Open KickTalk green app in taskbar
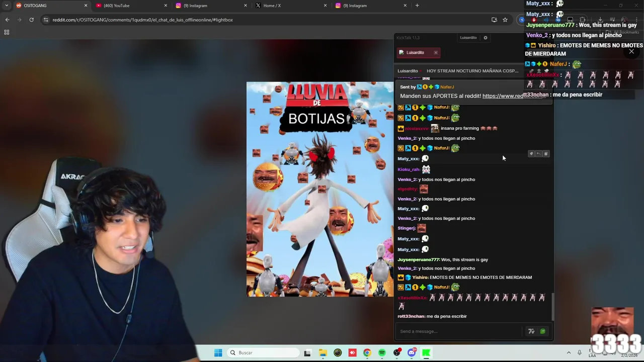Image resolution: width=644 pixels, height=362 pixels. tap(427, 353)
